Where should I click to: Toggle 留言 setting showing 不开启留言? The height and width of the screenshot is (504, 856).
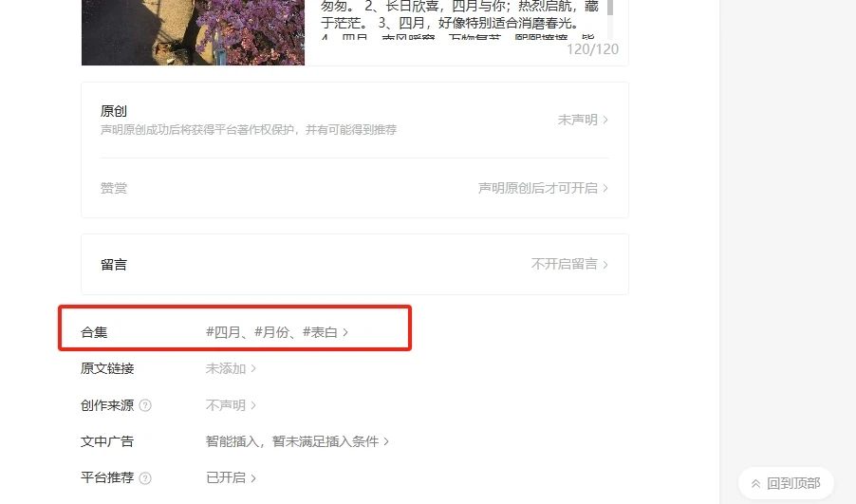pos(569,264)
